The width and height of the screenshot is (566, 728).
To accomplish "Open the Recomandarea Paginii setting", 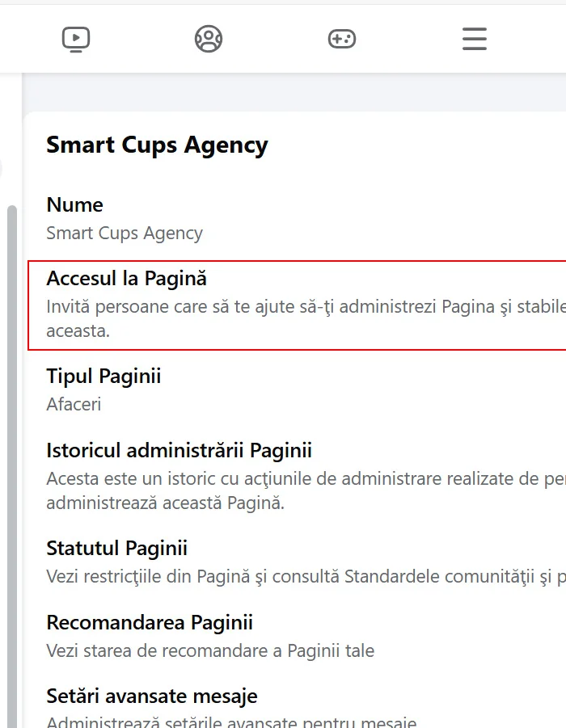I will tap(150, 623).
